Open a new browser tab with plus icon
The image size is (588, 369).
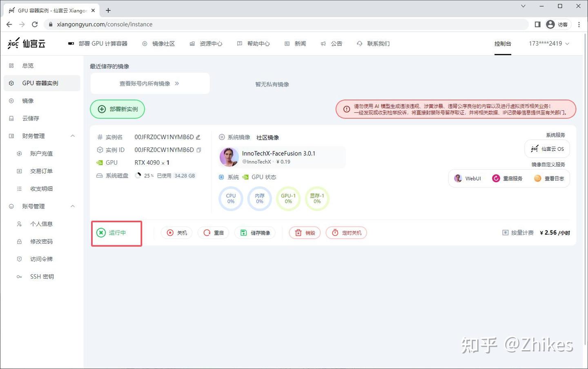pos(108,10)
